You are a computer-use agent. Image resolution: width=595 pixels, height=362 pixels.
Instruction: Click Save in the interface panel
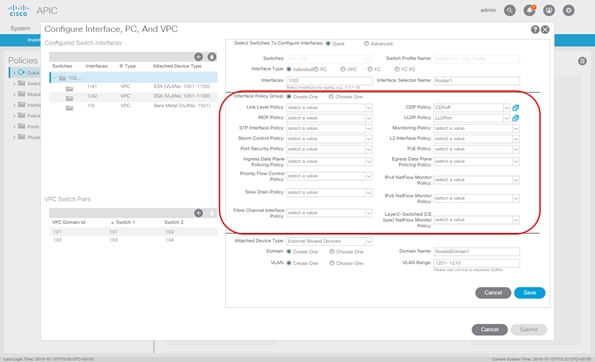click(x=529, y=293)
